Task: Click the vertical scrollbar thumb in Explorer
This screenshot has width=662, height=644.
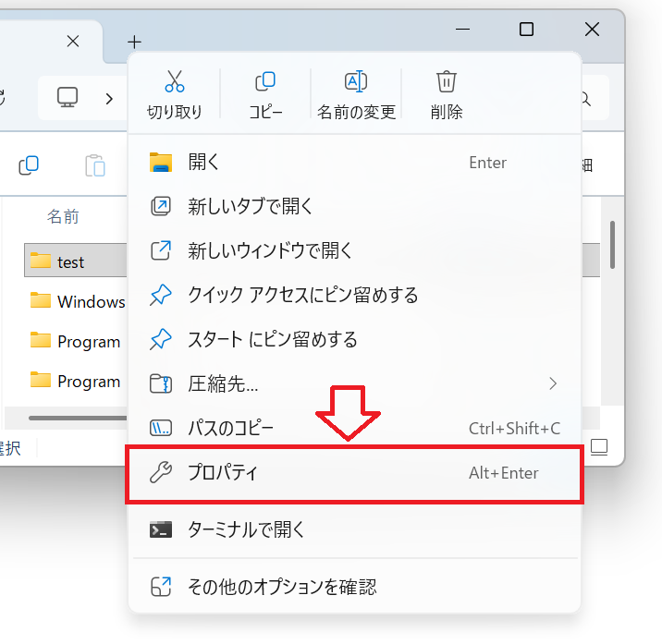Action: coord(612,245)
